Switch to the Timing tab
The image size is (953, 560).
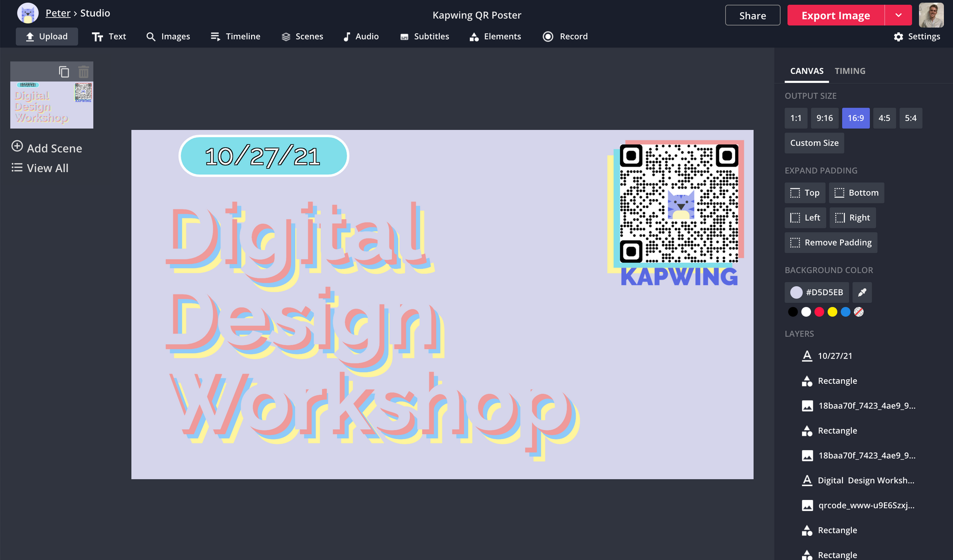coord(850,70)
